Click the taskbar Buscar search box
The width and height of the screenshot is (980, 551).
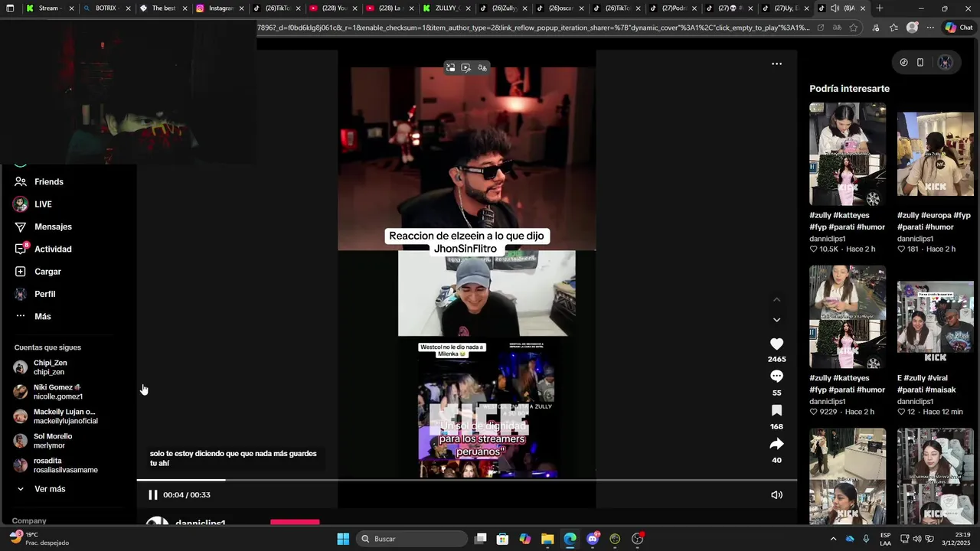412,539
